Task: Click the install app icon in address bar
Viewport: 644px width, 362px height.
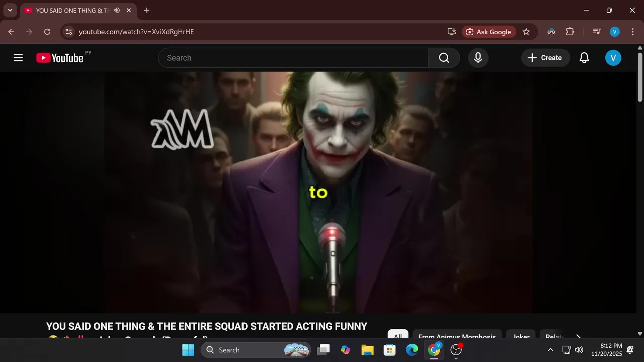Action: 451,32
